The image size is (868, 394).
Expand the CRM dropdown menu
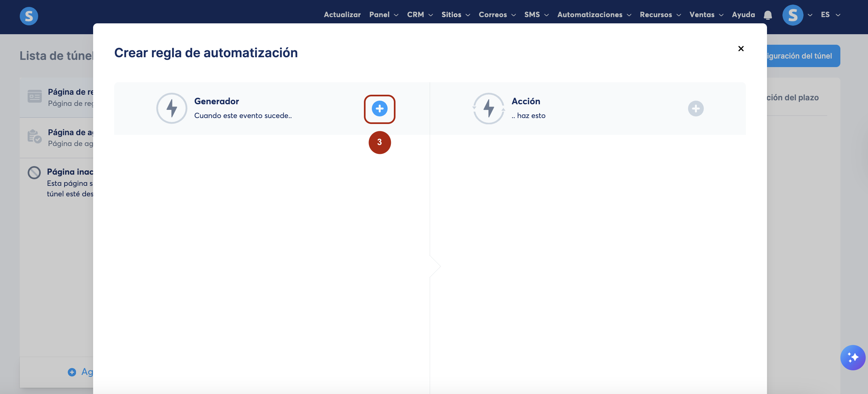pos(420,15)
